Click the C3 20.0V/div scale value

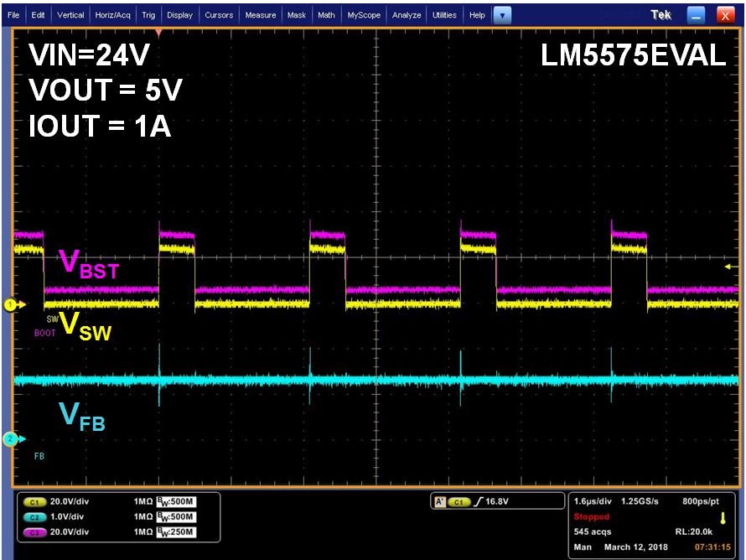click(x=70, y=532)
